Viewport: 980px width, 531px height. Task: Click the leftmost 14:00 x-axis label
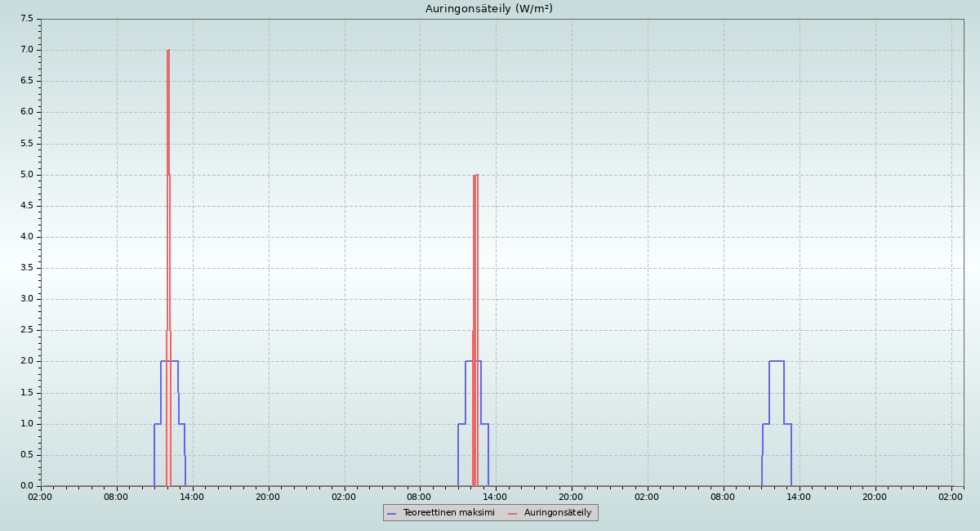pyautogui.click(x=193, y=497)
